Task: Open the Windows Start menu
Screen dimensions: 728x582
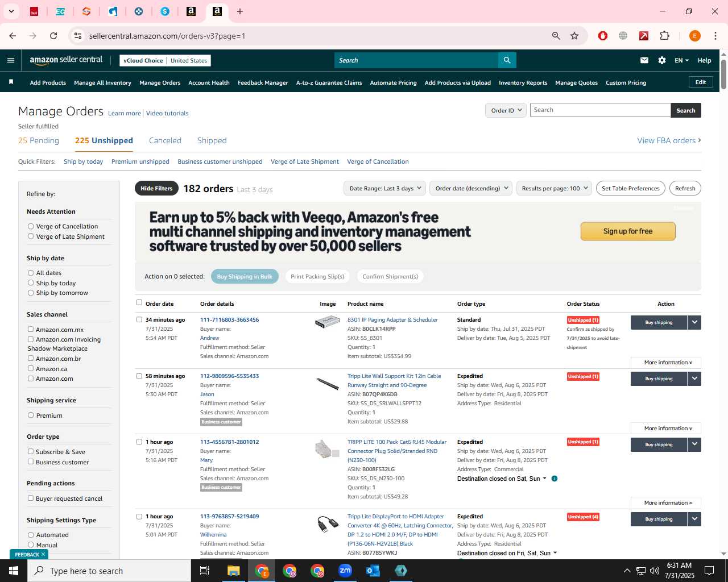Action: tap(14, 571)
